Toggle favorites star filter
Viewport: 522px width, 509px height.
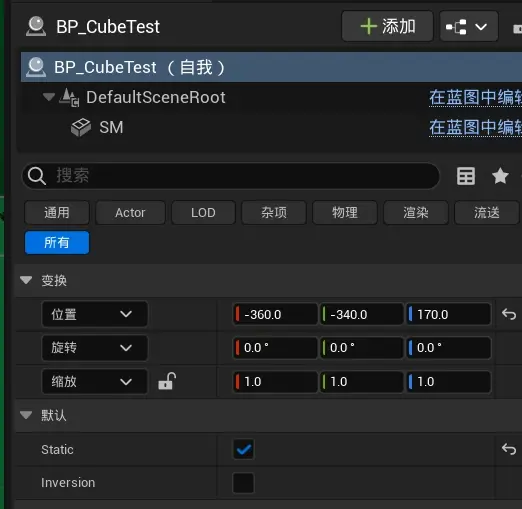pos(500,176)
